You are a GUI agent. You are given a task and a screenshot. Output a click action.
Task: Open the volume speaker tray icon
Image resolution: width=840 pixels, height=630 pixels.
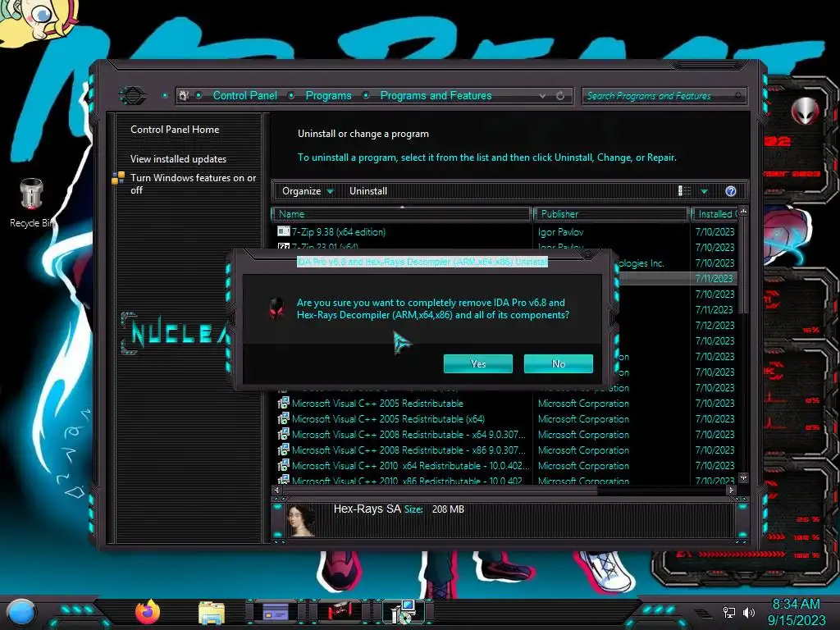point(749,612)
